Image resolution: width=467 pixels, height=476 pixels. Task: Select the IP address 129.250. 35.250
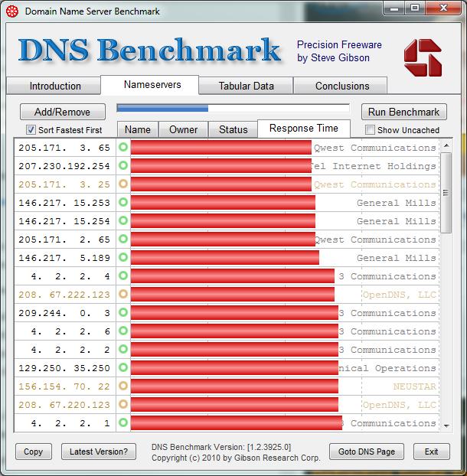[64, 368]
